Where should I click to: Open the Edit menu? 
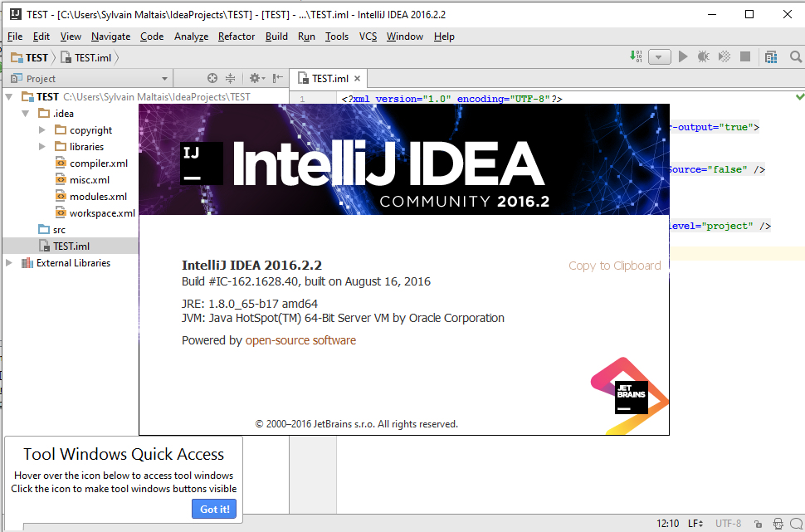point(41,36)
